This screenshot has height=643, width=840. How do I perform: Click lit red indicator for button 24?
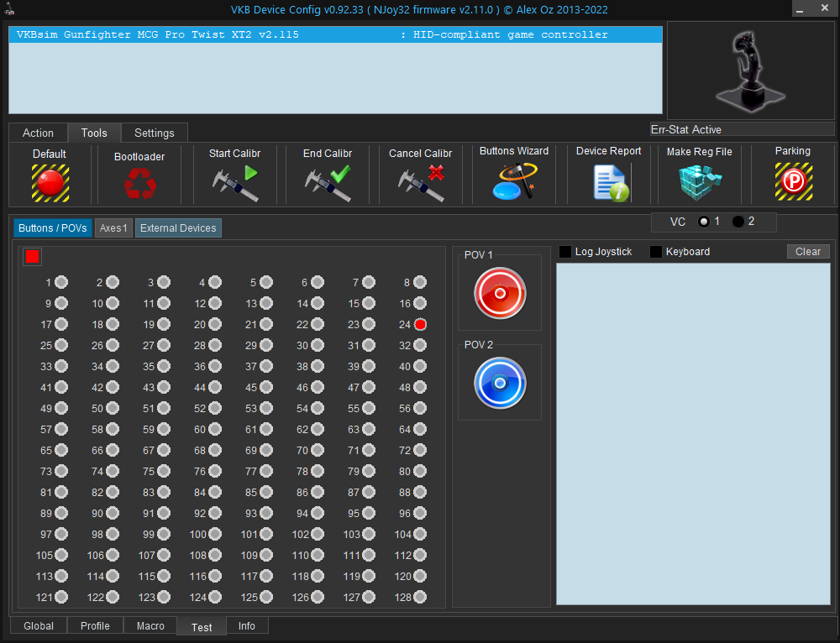click(421, 325)
